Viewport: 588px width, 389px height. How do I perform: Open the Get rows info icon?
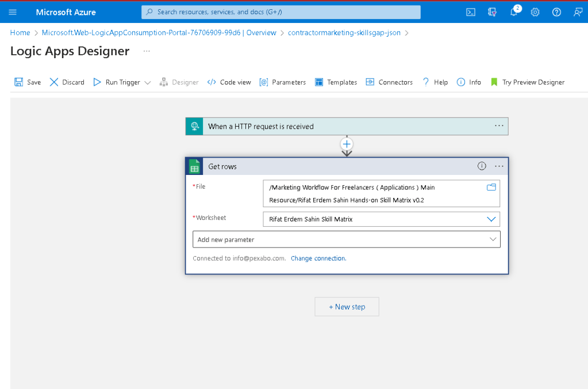pyautogui.click(x=482, y=166)
